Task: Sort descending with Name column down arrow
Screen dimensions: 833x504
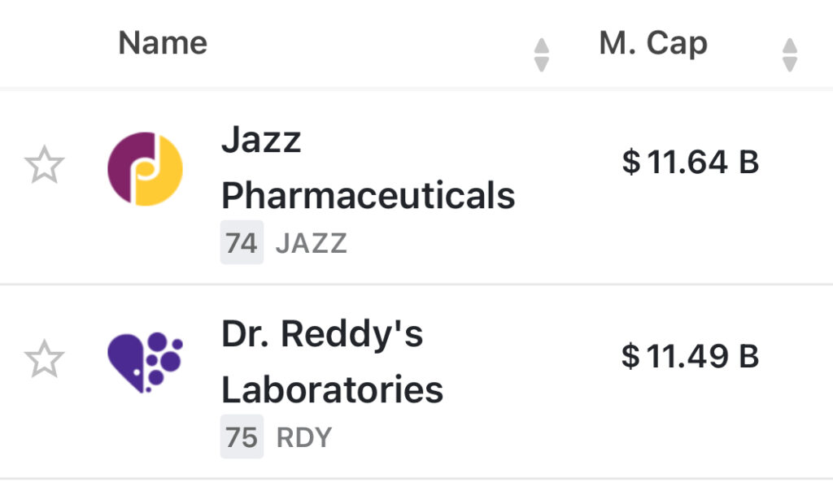Action: click(x=541, y=64)
